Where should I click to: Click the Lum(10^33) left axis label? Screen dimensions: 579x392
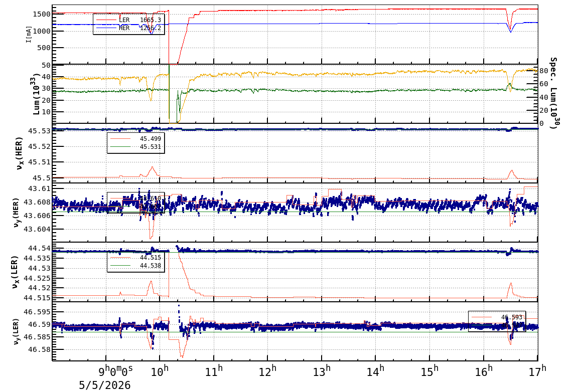pyautogui.click(x=36, y=94)
